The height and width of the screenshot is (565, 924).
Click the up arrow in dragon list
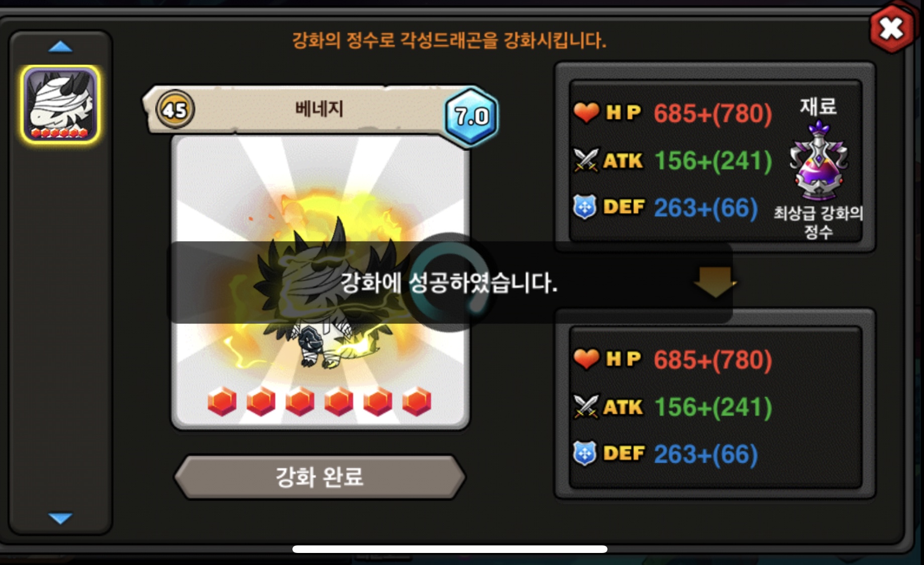[60, 47]
